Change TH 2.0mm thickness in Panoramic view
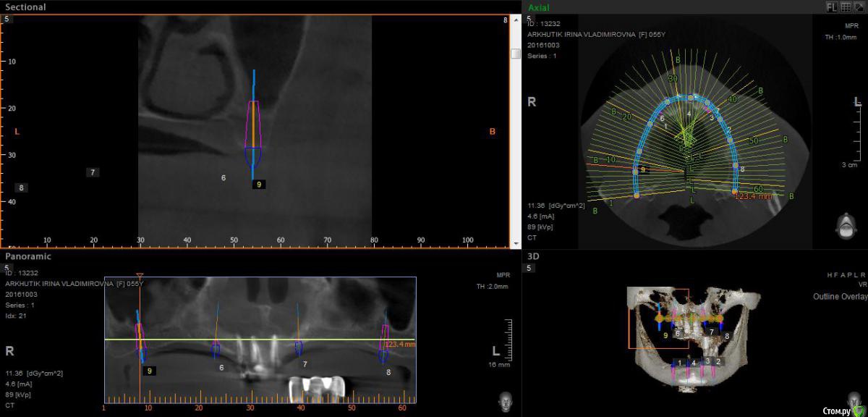This screenshot has width=868, height=417. pos(493,287)
